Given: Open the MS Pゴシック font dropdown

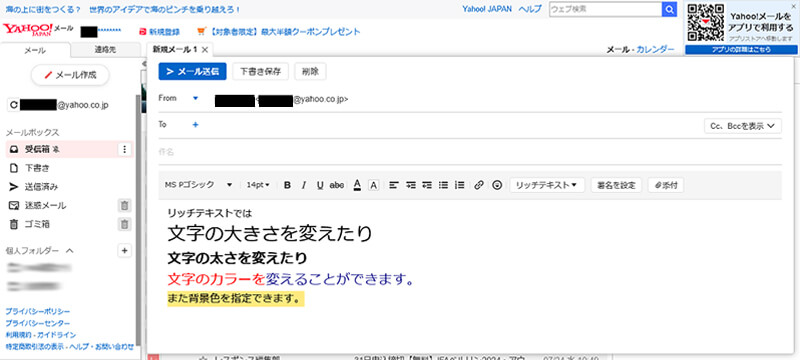Looking at the screenshot, I should click(x=198, y=185).
